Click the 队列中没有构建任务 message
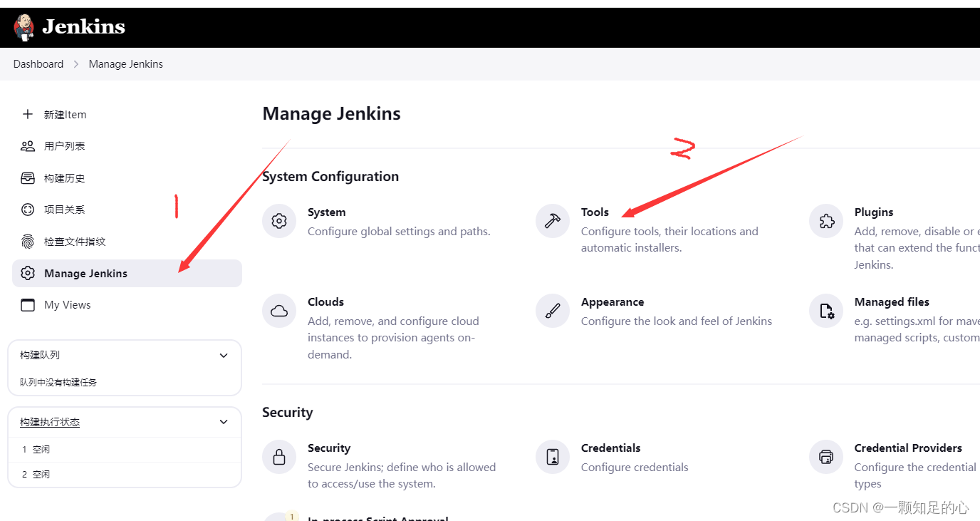 click(58, 382)
